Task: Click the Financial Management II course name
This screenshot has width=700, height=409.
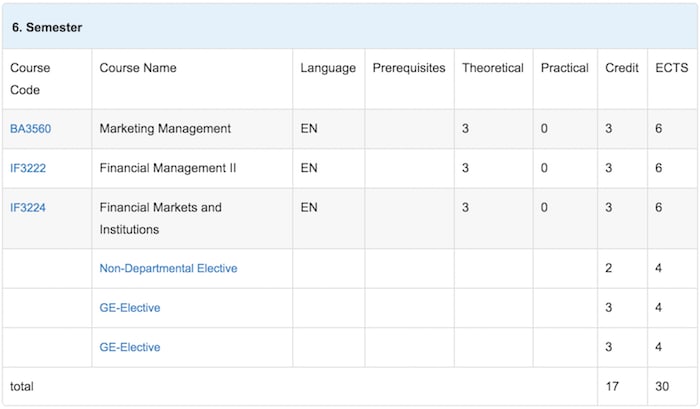Action: 168,168
